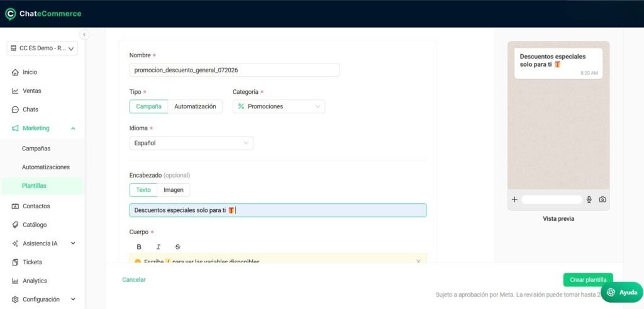Click Crear plantilla button
Screen dimensions: 644x309
coord(588,280)
